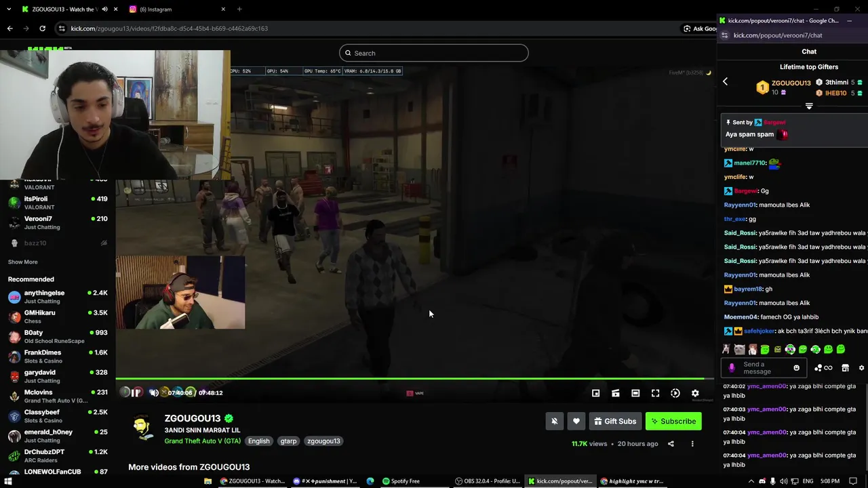
Task: Share the video via share icon
Action: point(671,444)
